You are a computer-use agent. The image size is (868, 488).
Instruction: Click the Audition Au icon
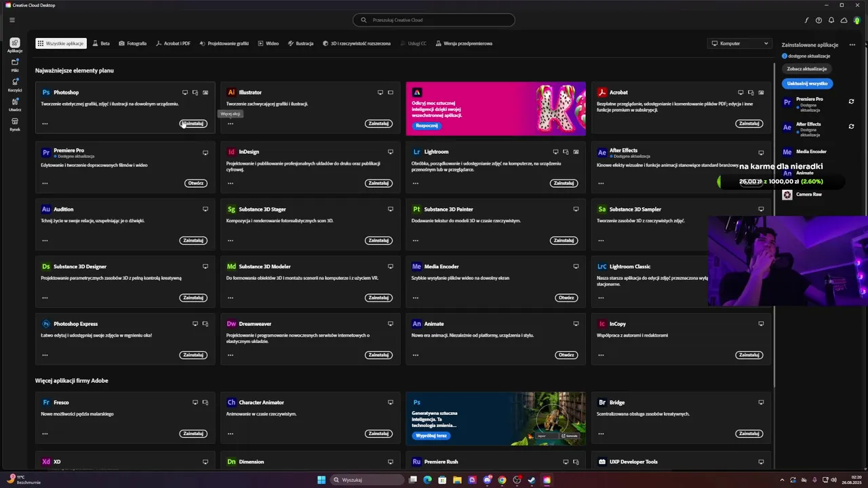[46, 209]
